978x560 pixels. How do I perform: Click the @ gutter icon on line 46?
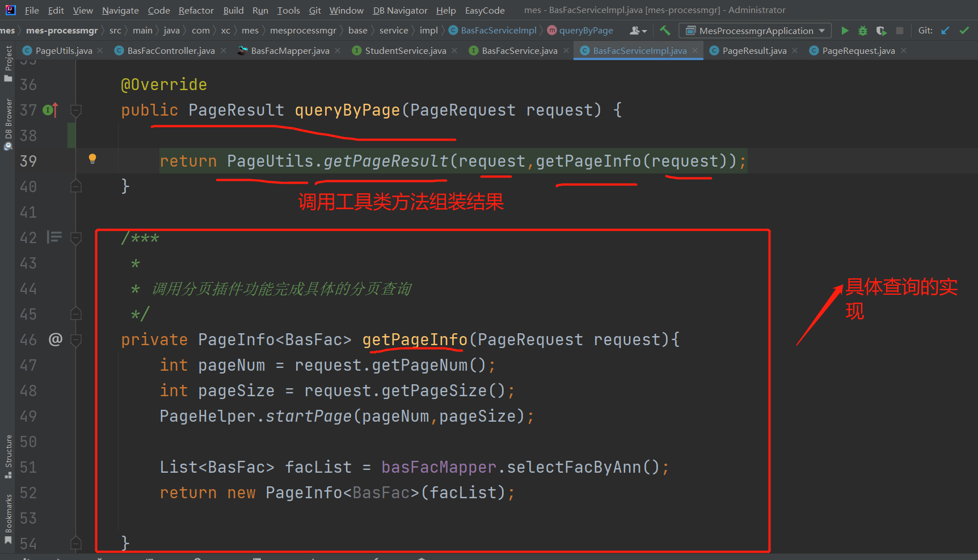[x=55, y=339]
